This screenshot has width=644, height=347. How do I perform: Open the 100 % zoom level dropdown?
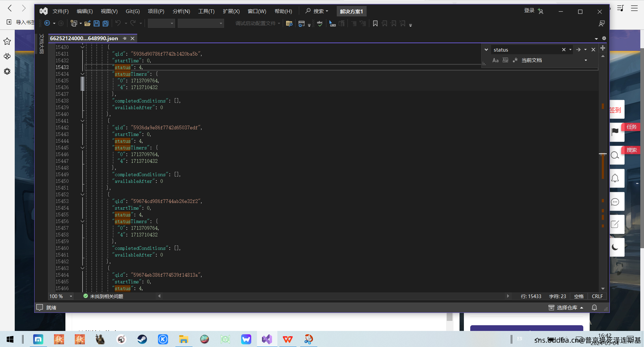[x=71, y=296]
